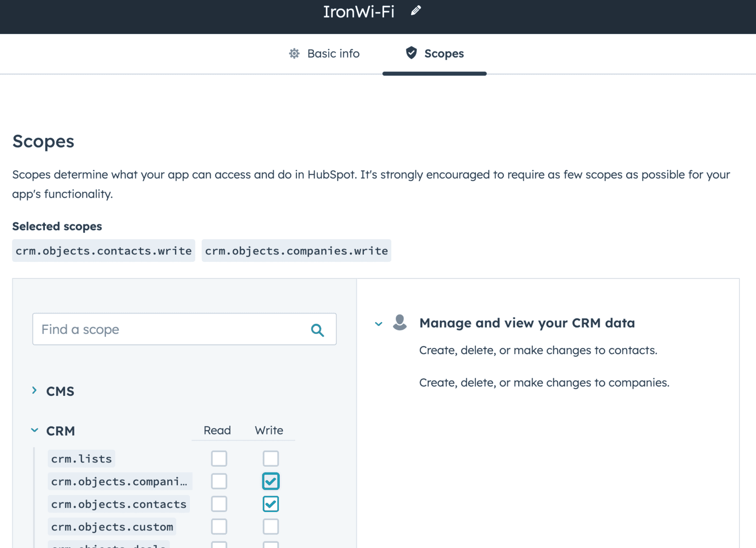
Task: Click the Scopes tab shield icon
Action: coord(412,53)
